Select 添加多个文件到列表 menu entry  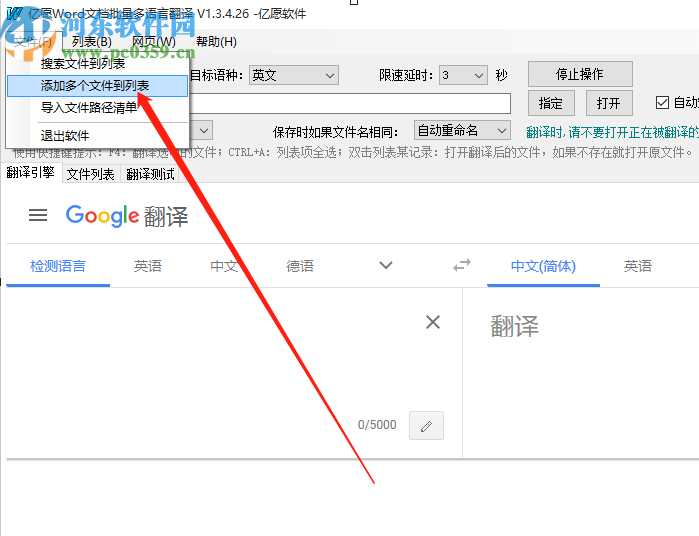(x=97, y=86)
